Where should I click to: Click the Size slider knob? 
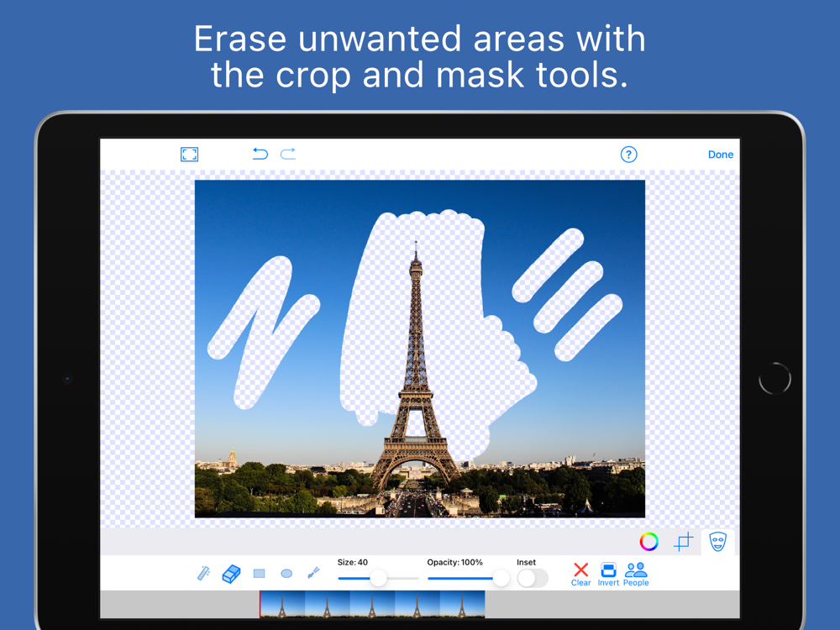(x=378, y=578)
